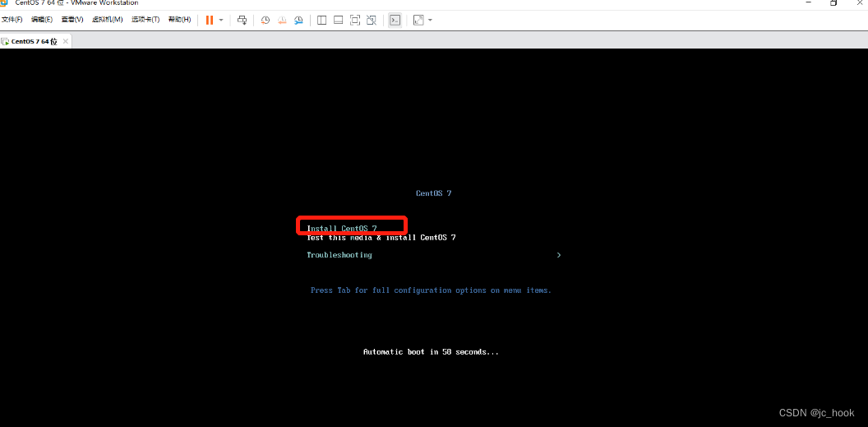Select Test this media & install CentOS 7
The height and width of the screenshot is (427, 868).
[x=381, y=238]
